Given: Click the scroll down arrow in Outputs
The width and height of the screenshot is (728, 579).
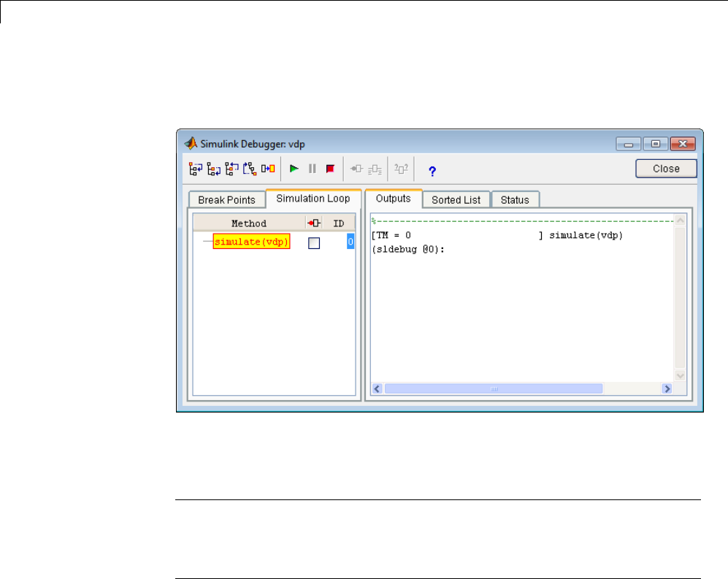Looking at the screenshot, I should click(681, 375).
